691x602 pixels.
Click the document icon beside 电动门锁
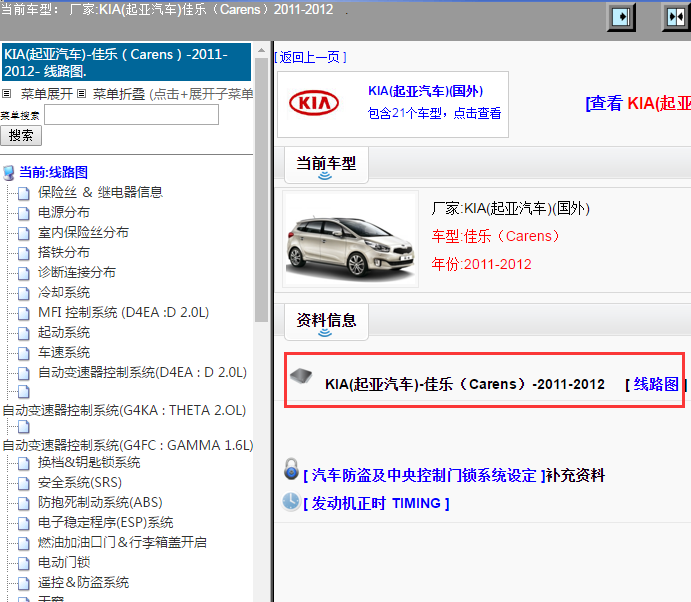tap(24, 563)
